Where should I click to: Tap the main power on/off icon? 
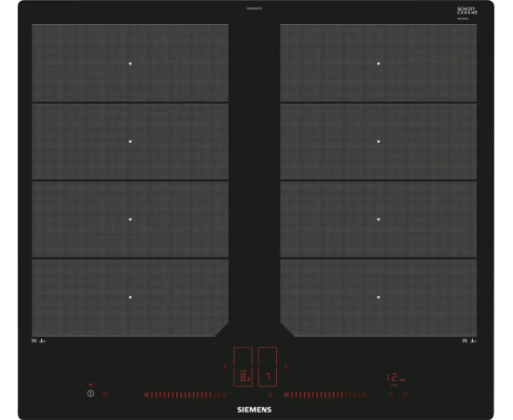point(90,394)
